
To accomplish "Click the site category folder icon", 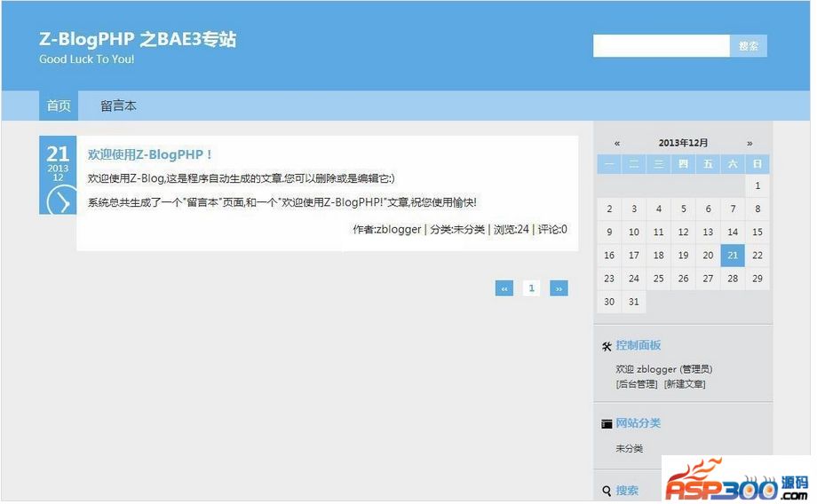I will coord(607,424).
